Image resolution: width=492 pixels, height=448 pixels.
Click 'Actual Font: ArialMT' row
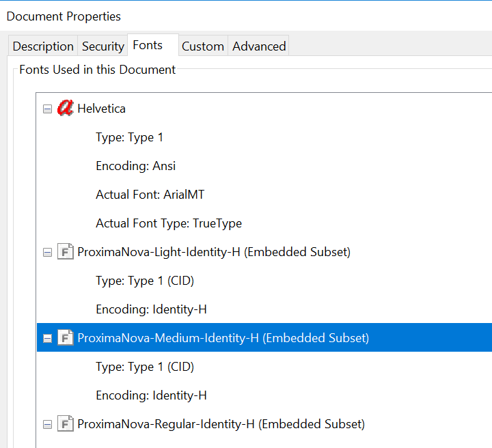[150, 195]
